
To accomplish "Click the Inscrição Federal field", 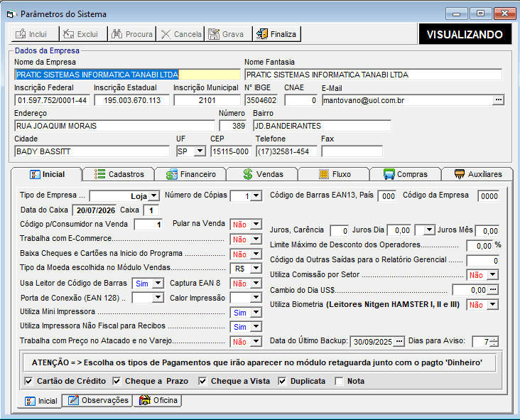I will [52, 100].
